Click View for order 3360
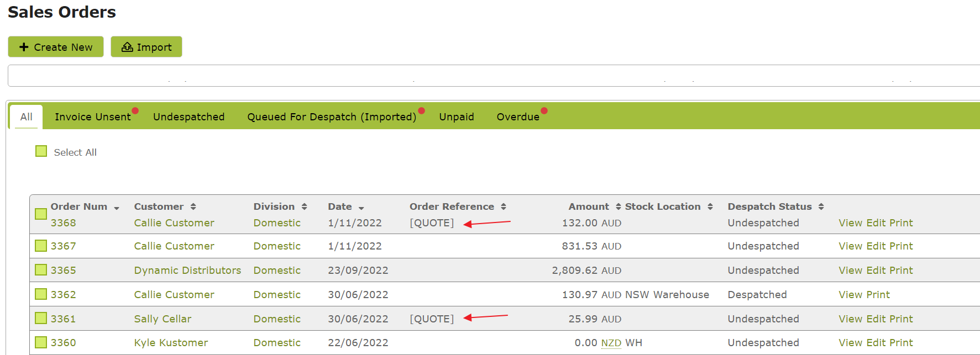Image resolution: width=980 pixels, height=355 pixels. point(851,342)
